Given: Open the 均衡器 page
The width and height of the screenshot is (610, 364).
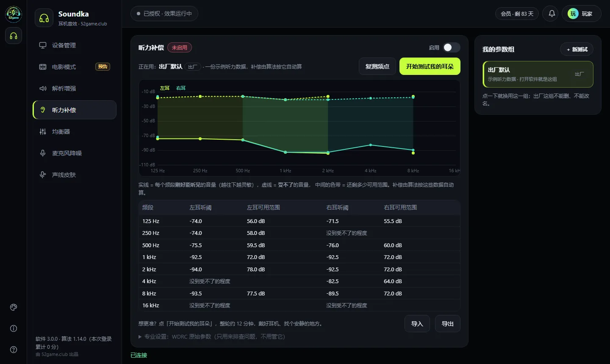Looking at the screenshot, I should [x=75, y=132].
